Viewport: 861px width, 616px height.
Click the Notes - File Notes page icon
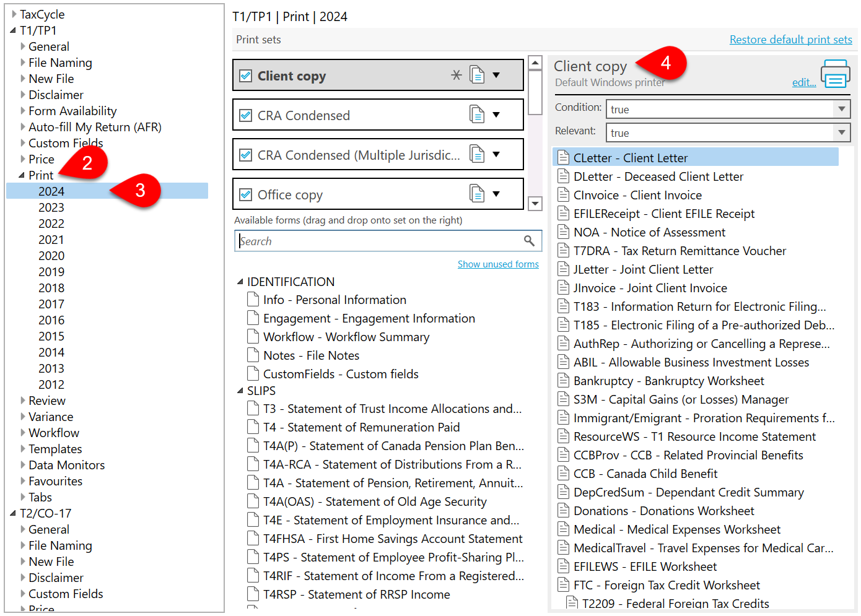pyautogui.click(x=253, y=355)
